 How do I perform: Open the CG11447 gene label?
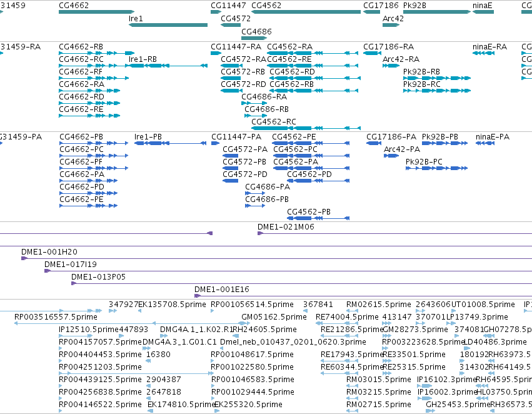click(228, 6)
